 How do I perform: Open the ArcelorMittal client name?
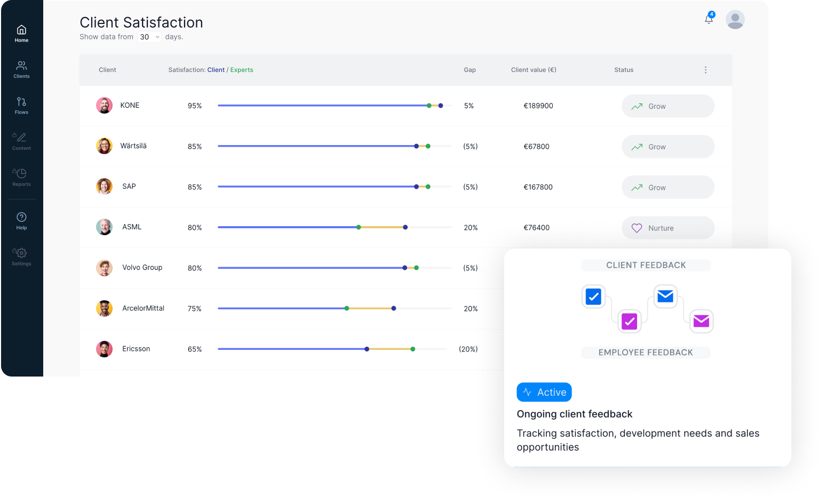144,308
